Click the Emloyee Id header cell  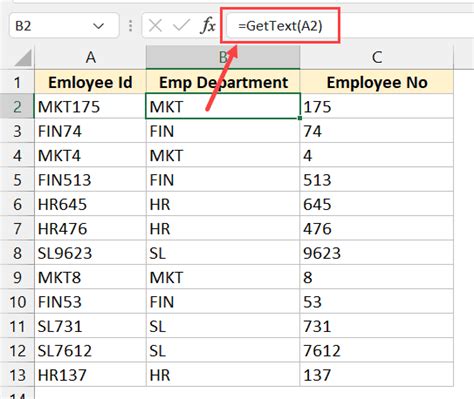90,82
